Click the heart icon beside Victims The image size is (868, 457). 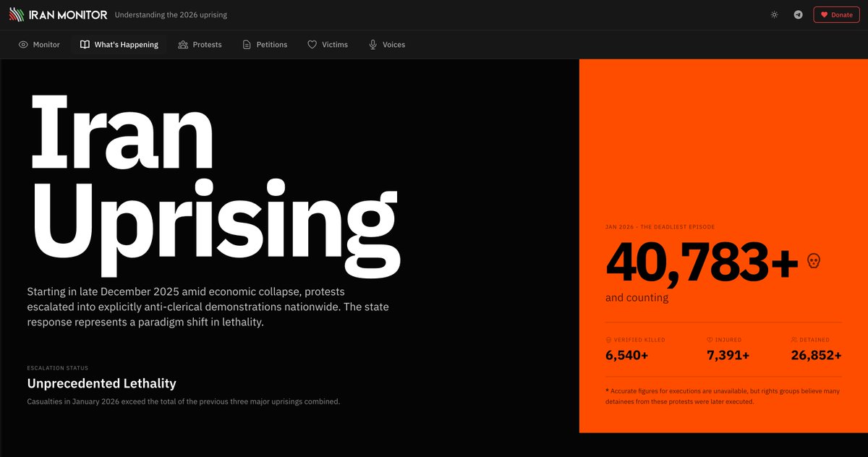pyautogui.click(x=312, y=45)
